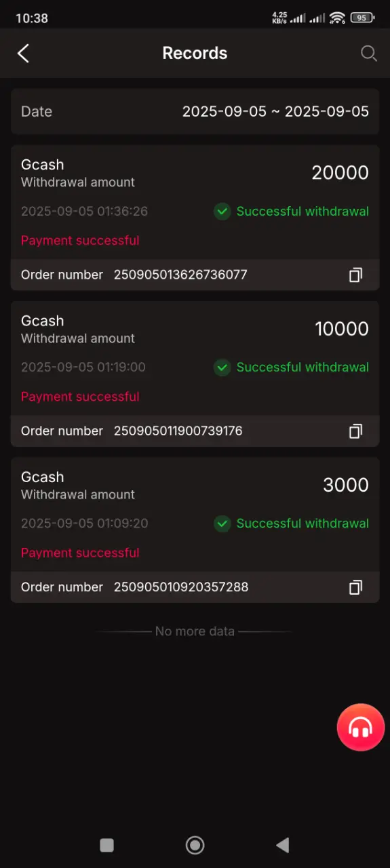Copy order number 250905010920357288

[x=355, y=587]
